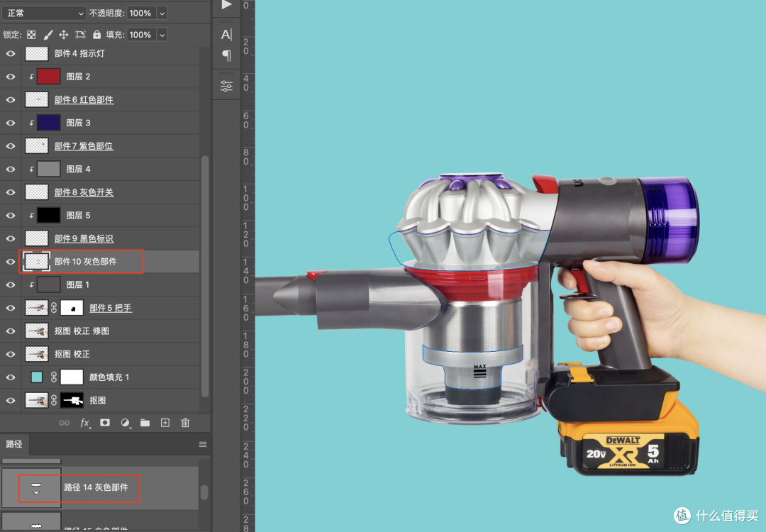
Task: Click the 图层 5 black thumbnail
Action: click(48, 216)
